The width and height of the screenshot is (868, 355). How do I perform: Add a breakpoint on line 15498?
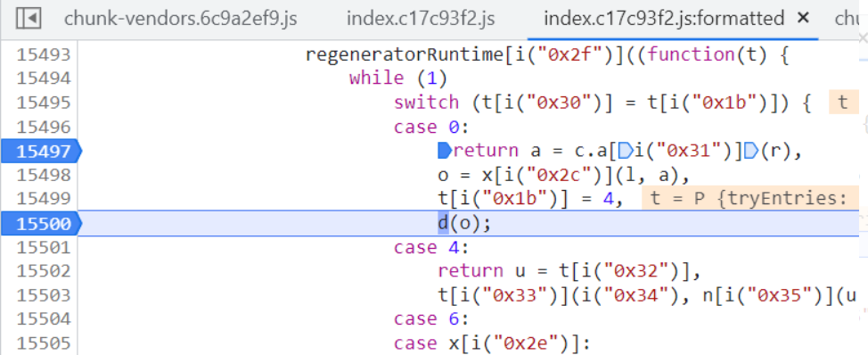43,175
